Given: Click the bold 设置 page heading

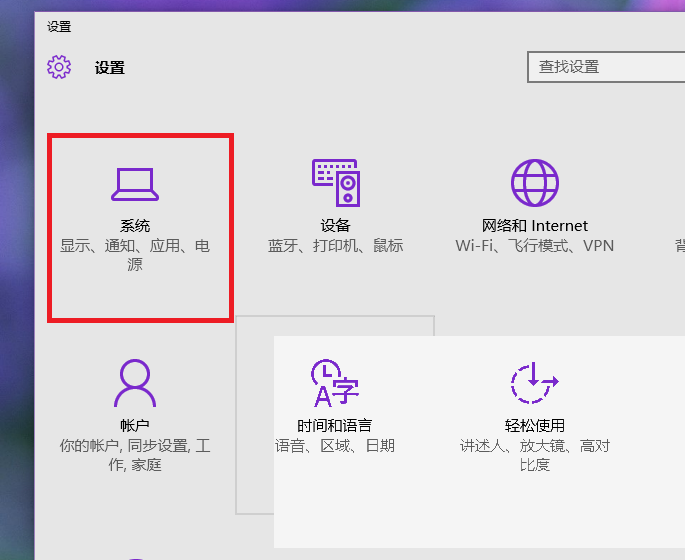Looking at the screenshot, I should (110, 68).
